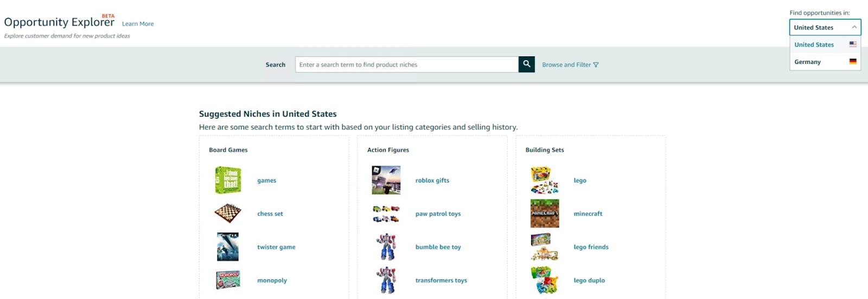The image size is (868, 299).
Task: Open the lego duplo niche link
Action: click(x=589, y=281)
